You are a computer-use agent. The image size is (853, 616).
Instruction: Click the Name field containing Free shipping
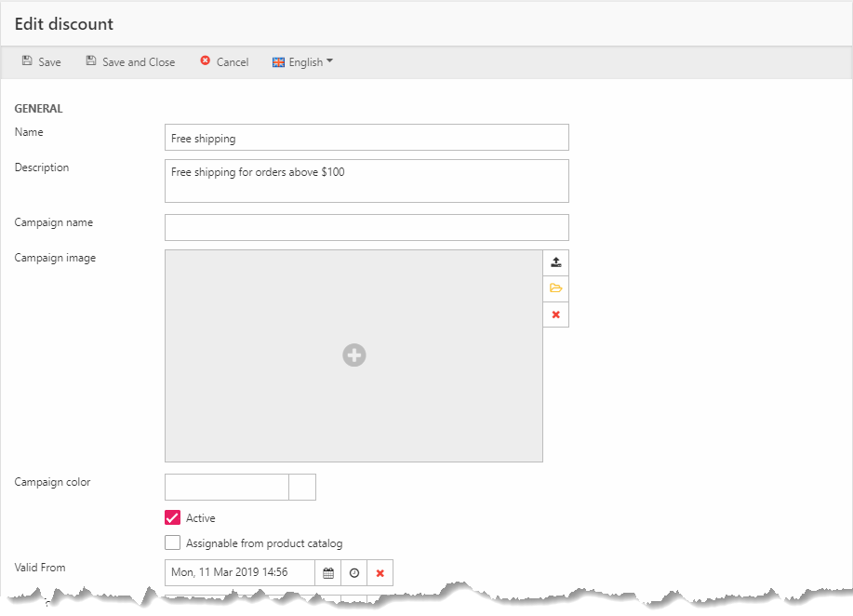click(x=367, y=138)
